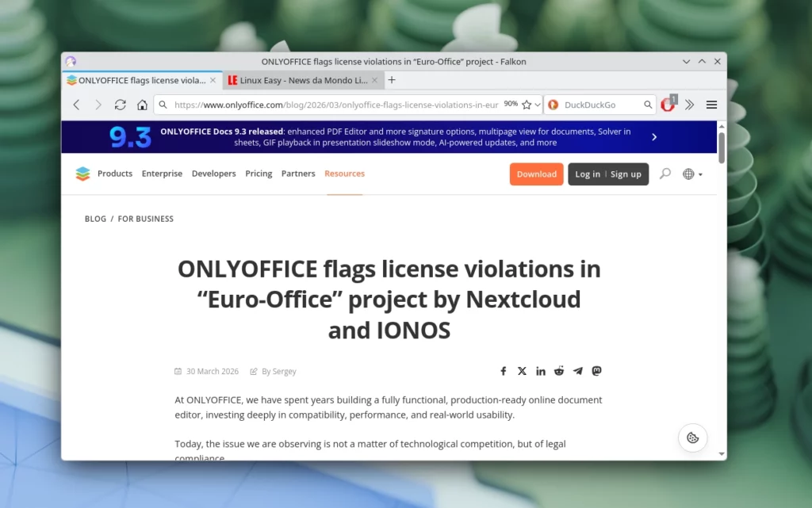The image size is (812, 508).
Task: Share the article on Facebook
Action: point(503,371)
